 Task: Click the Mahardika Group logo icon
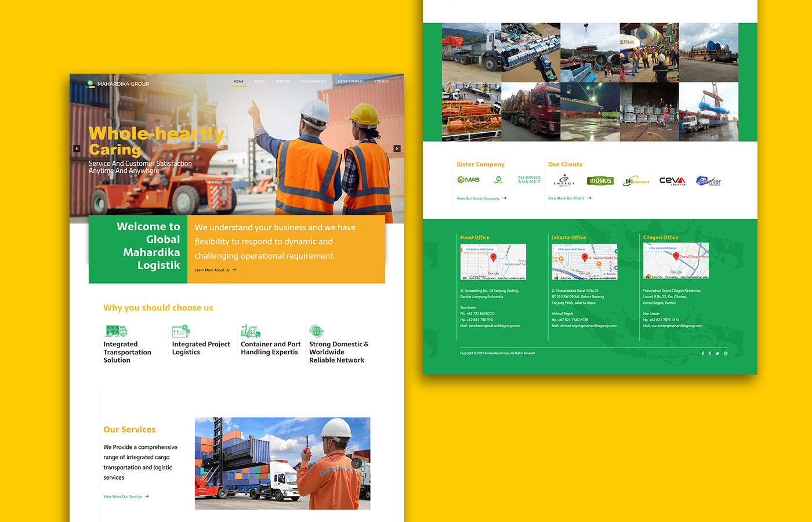click(x=90, y=84)
